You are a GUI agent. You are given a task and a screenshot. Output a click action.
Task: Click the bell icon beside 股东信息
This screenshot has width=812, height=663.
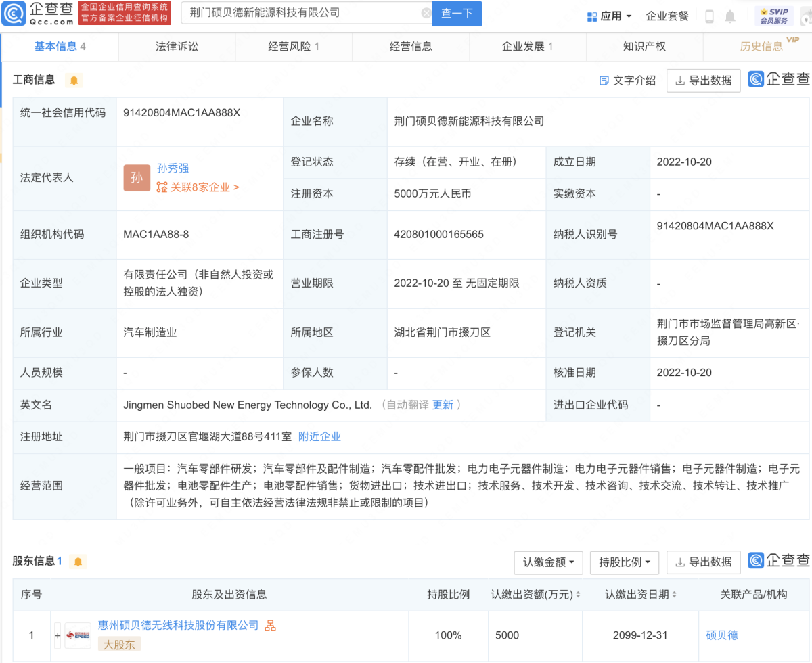pos(78,562)
